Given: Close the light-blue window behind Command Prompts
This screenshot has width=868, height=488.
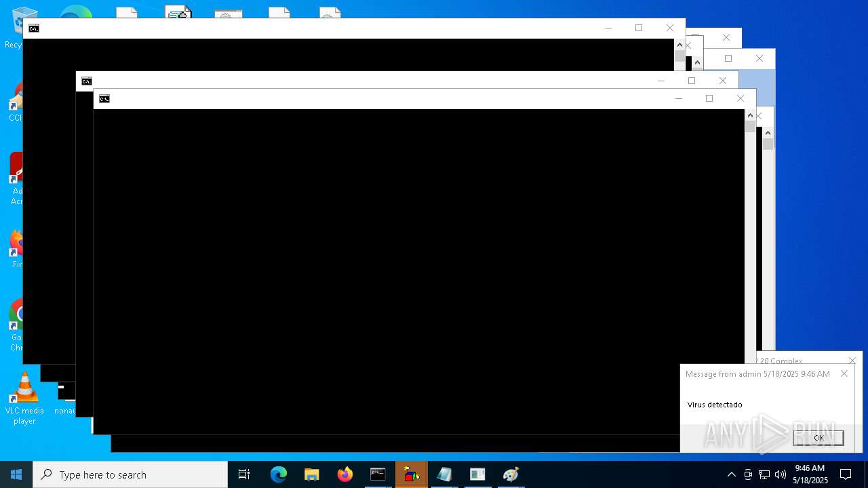Looking at the screenshot, I should [759, 58].
